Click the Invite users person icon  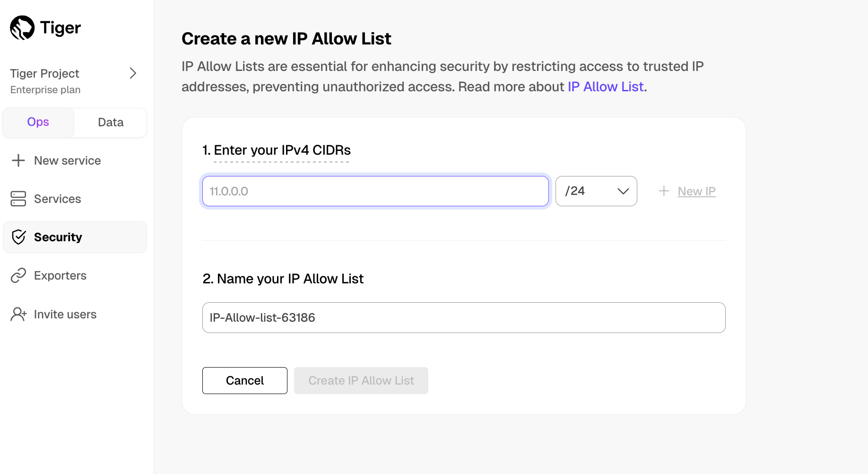(x=18, y=314)
